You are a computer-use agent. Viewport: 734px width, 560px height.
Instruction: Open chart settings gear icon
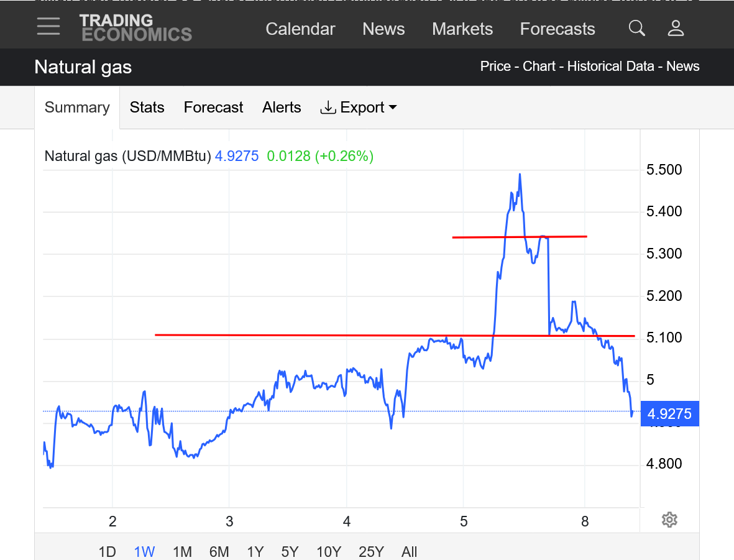pyautogui.click(x=669, y=520)
